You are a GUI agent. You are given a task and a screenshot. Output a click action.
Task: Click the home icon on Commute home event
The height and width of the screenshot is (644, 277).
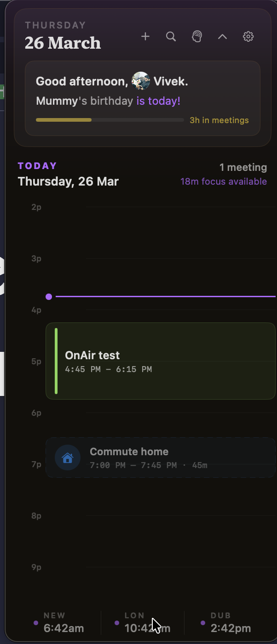67,458
